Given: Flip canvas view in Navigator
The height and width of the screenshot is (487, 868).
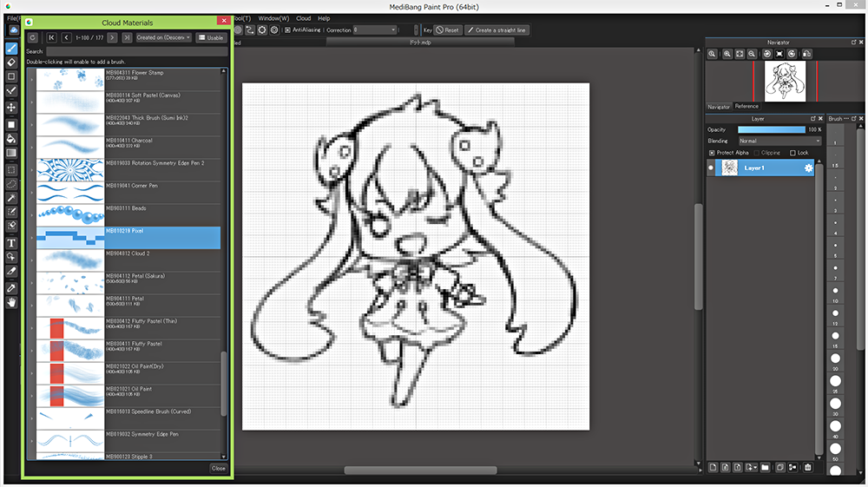Looking at the screenshot, I should click(x=807, y=54).
